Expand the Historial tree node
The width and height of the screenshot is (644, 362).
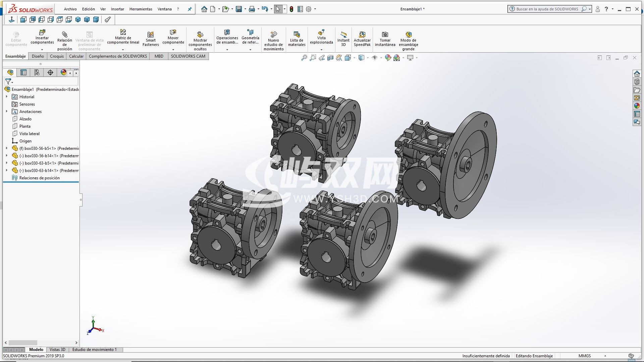[x=7, y=97]
